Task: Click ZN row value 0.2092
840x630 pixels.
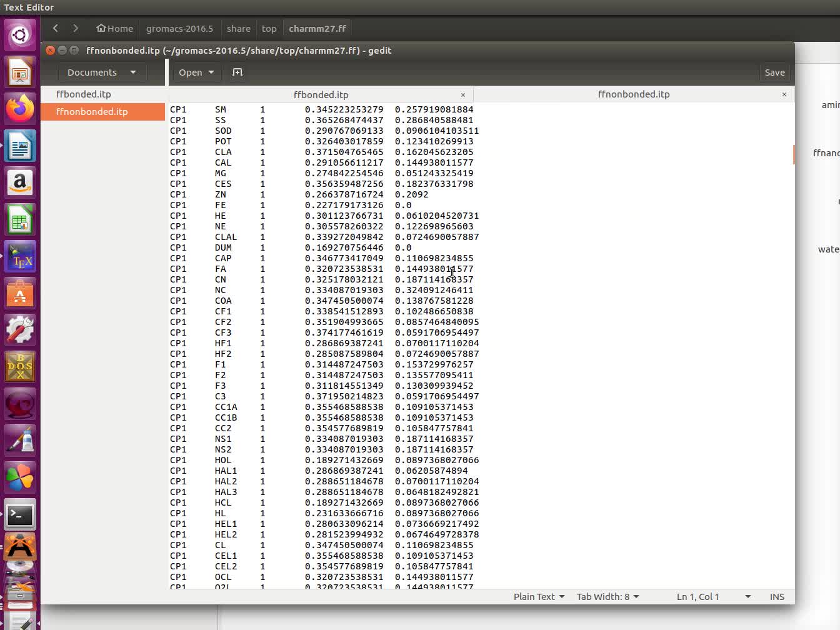Action: click(412, 194)
